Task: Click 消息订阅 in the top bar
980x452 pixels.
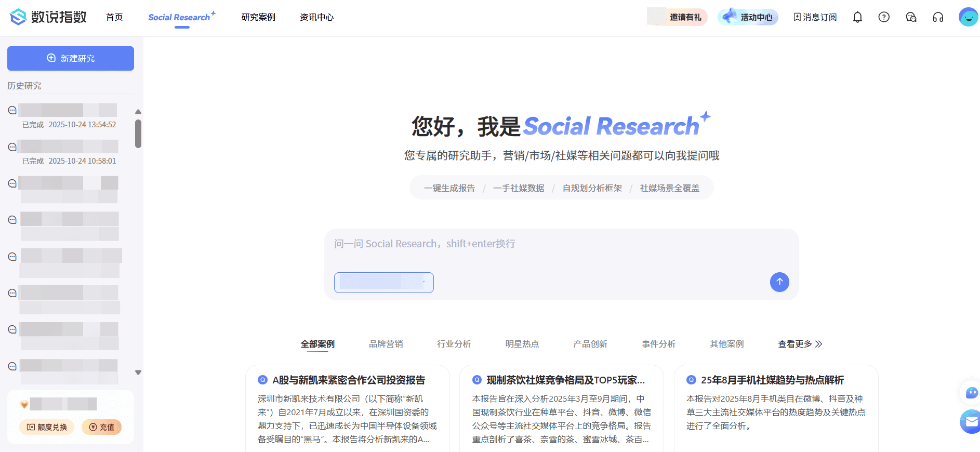Action: pos(815,17)
